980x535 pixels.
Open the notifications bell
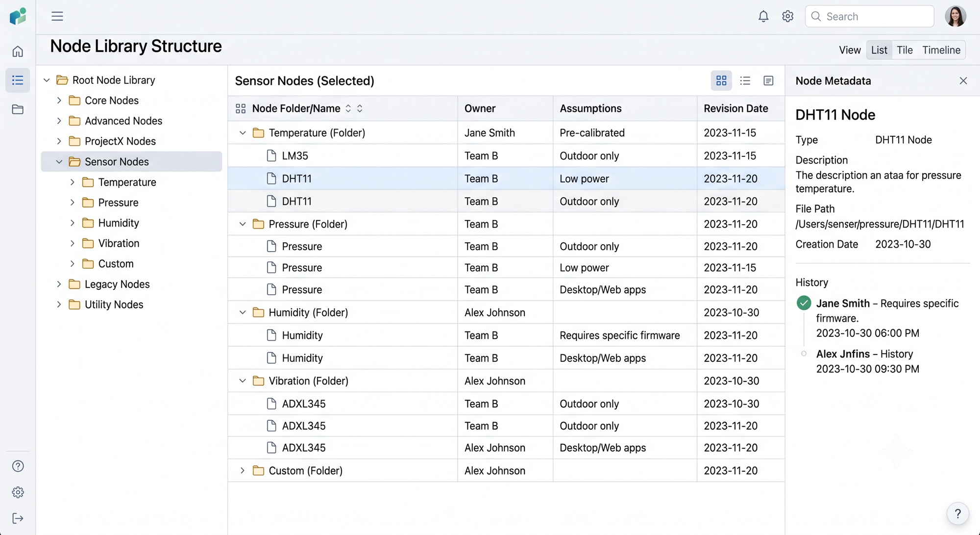[763, 16]
